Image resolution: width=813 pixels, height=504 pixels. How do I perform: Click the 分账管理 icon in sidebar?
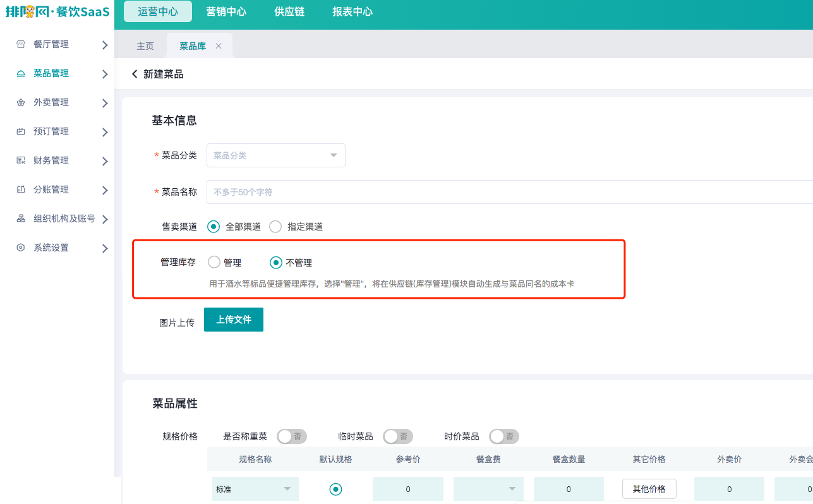(21, 189)
